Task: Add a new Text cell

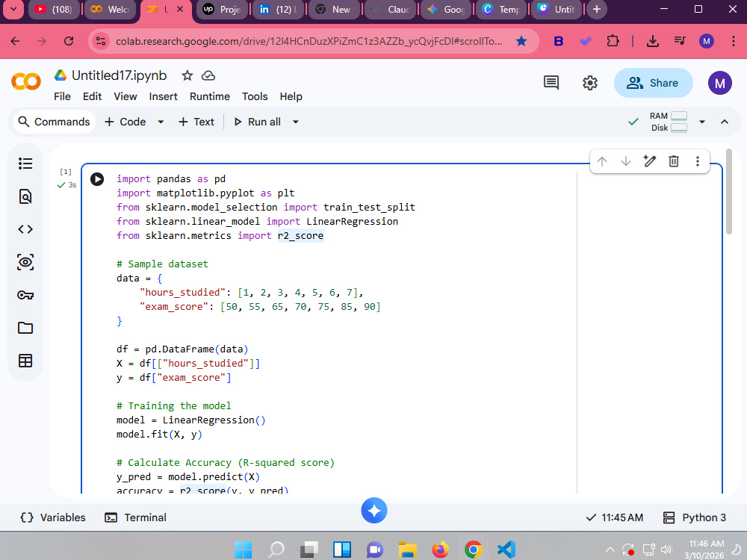Action: [x=196, y=122]
